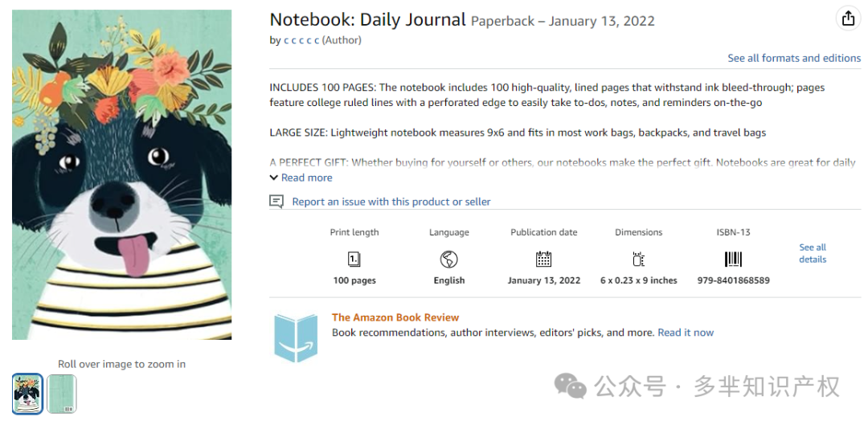This screenshot has width=868, height=421.
Task: Click the share icon at top right
Action: (848, 18)
